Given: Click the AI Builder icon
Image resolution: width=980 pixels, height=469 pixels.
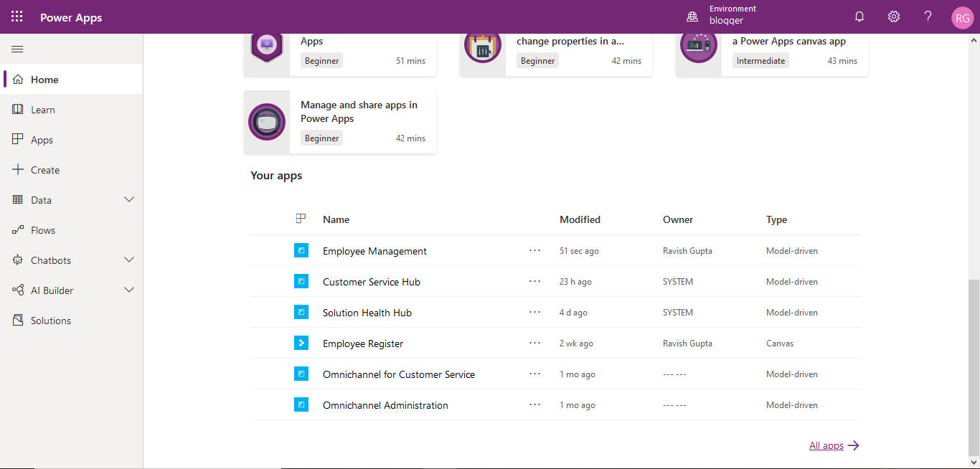Looking at the screenshot, I should (18, 290).
